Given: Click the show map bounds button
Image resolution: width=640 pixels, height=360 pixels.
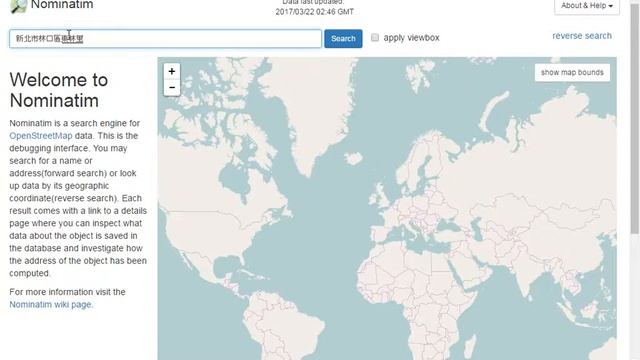Looking at the screenshot, I should point(572,73).
